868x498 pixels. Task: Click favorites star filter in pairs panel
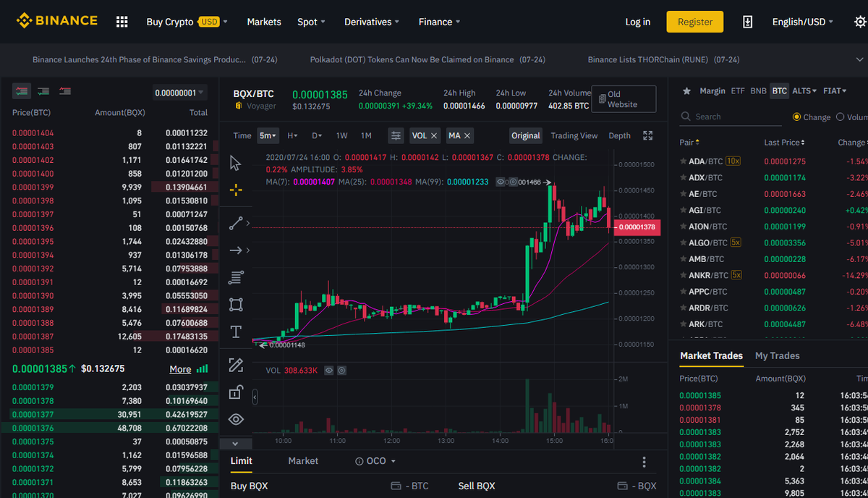click(x=686, y=91)
